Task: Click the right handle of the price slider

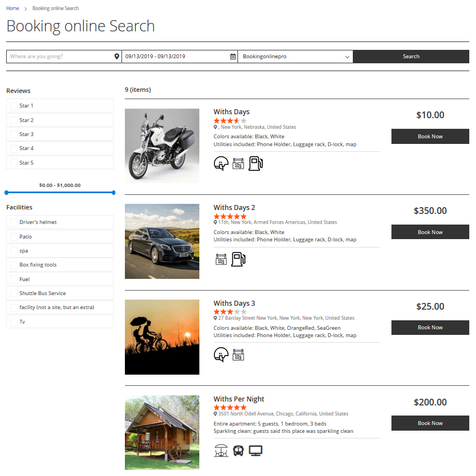Action: coord(114,193)
